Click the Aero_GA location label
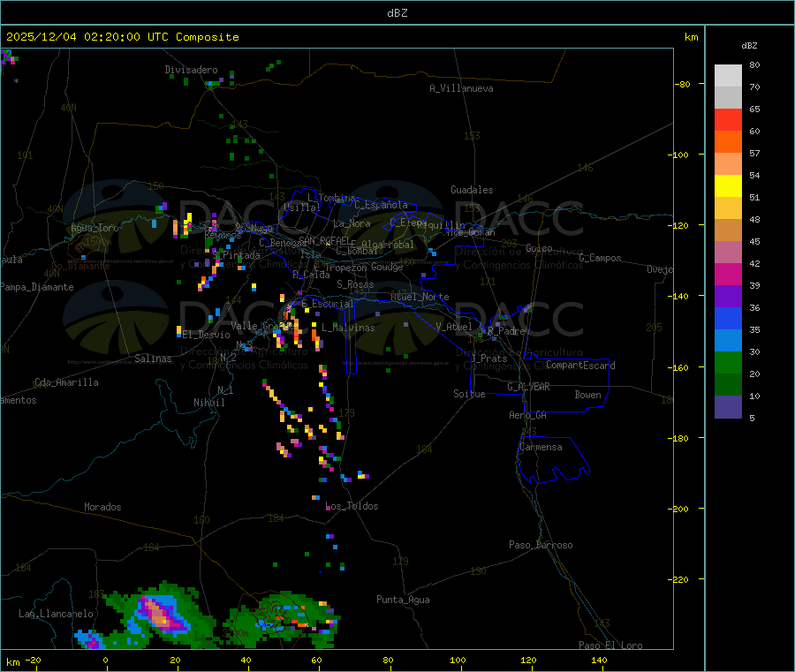The height and width of the screenshot is (672, 795). click(x=527, y=415)
